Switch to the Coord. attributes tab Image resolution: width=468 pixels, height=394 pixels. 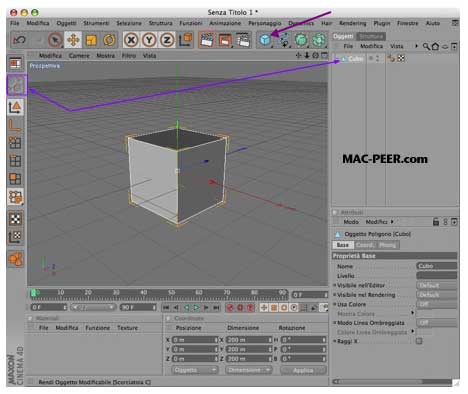(365, 245)
